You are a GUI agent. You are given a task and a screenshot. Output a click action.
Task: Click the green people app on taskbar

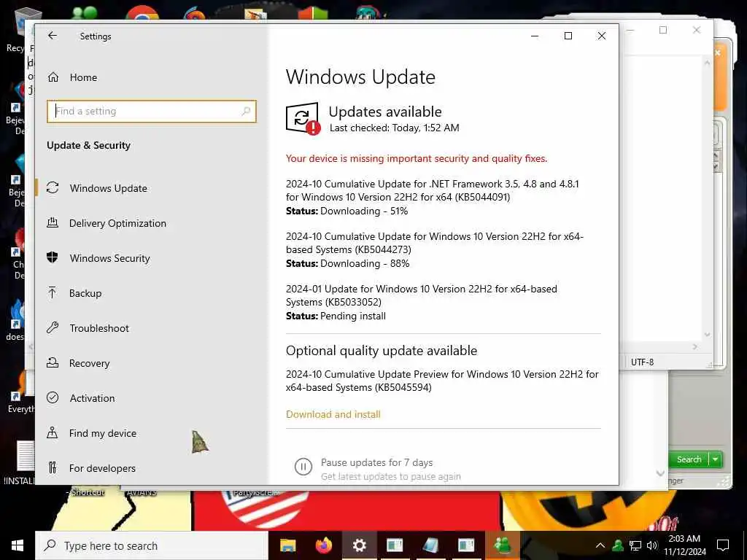point(502,545)
